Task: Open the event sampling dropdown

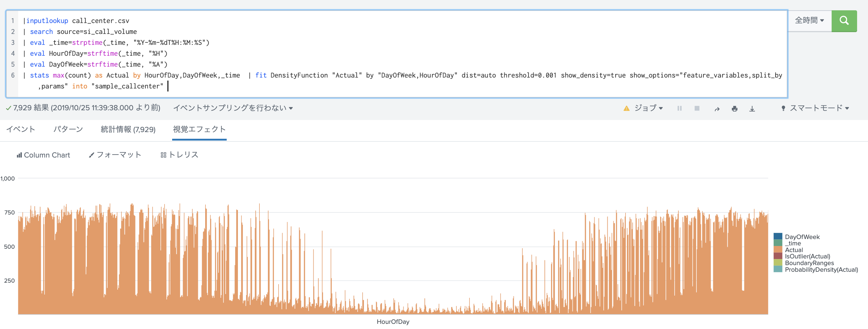Action: tap(232, 108)
